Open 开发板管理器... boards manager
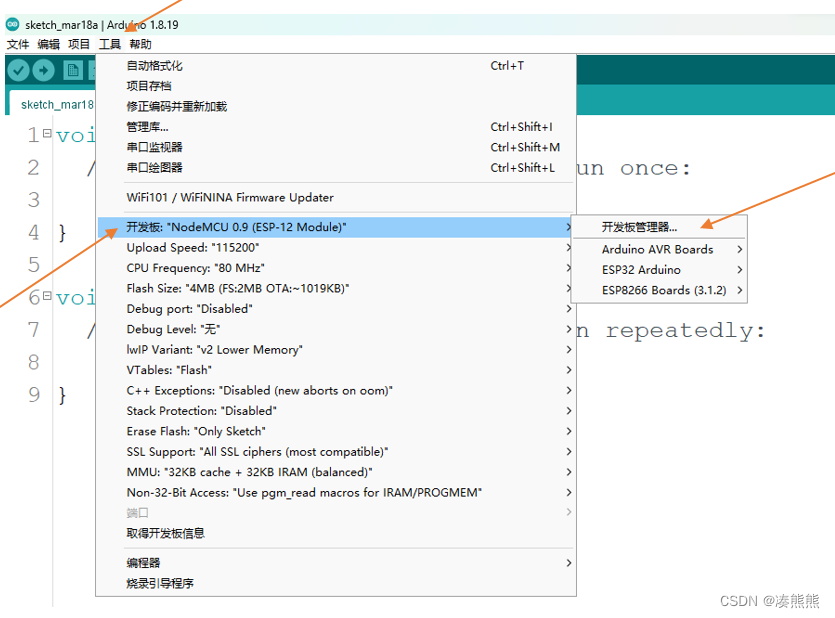Viewport: 835px width, 618px height. (x=659, y=227)
